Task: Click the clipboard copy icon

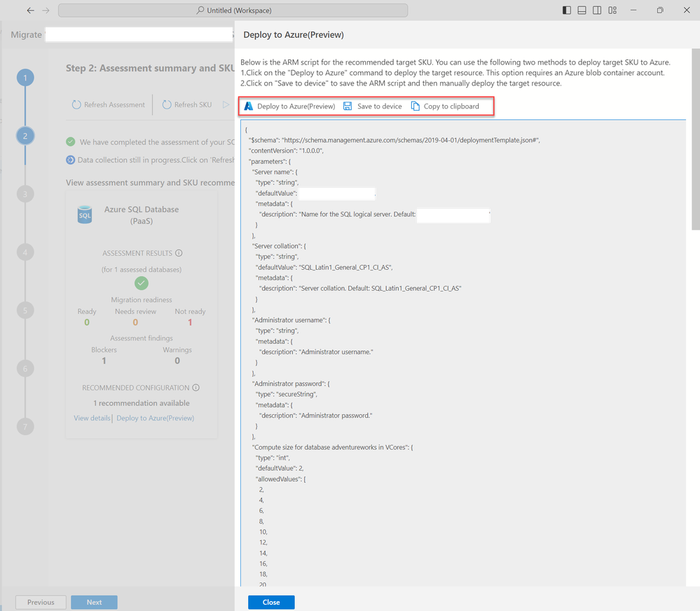Action: (x=416, y=107)
